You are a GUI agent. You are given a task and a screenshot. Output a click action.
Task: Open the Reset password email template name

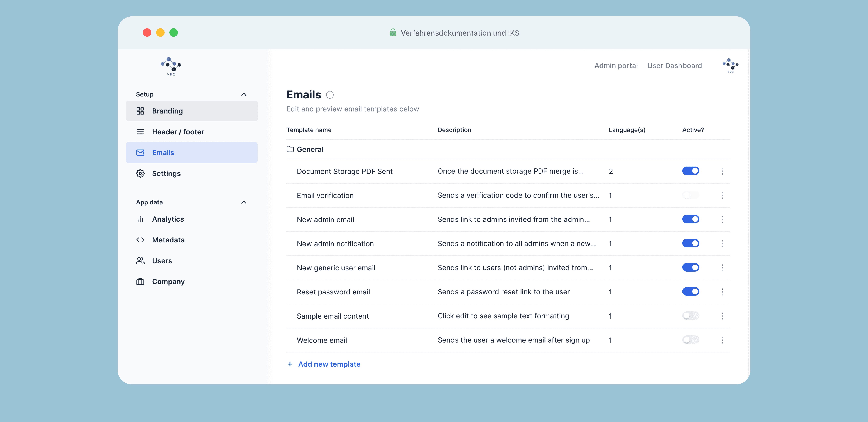(x=333, y=292)
